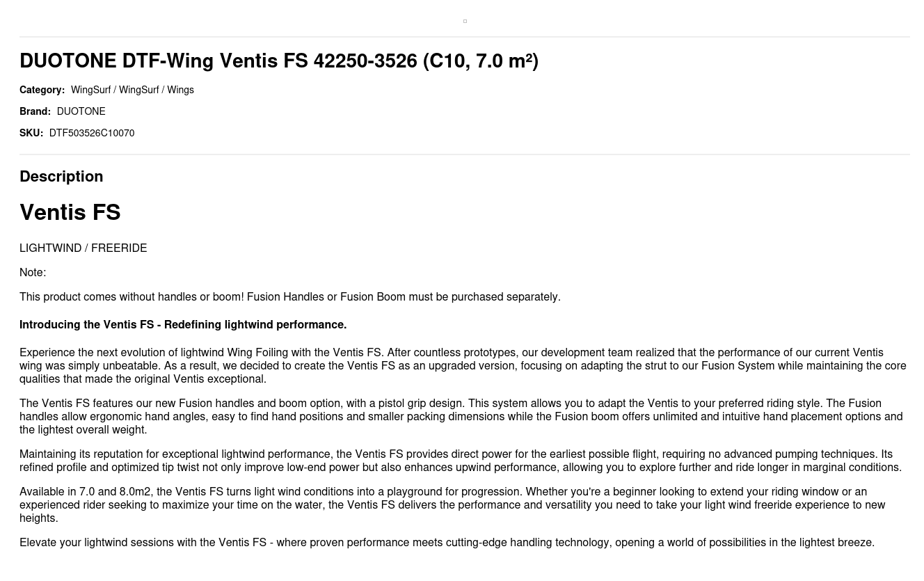This screenshot has width=924, height=581.
Task: Click the closing 'Elevate your lightwind sessions' sentence
Action: (x=447, y=543)
